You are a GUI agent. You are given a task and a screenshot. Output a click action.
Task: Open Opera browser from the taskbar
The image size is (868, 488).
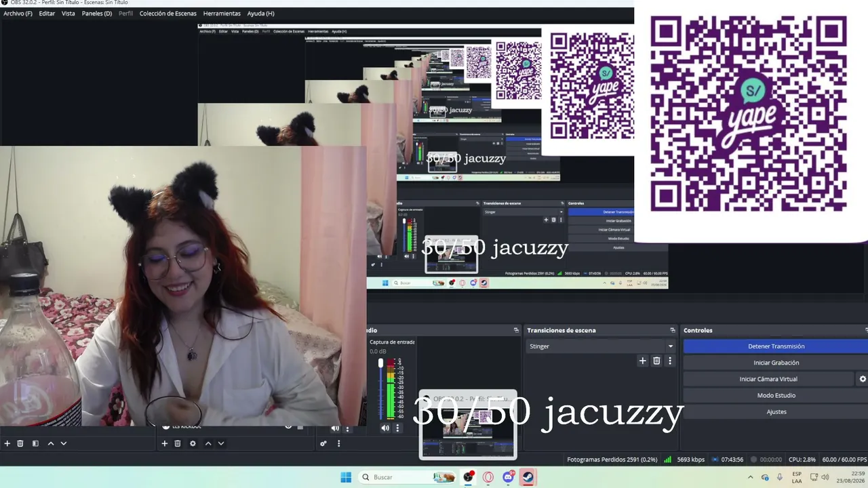coord(488,477)
